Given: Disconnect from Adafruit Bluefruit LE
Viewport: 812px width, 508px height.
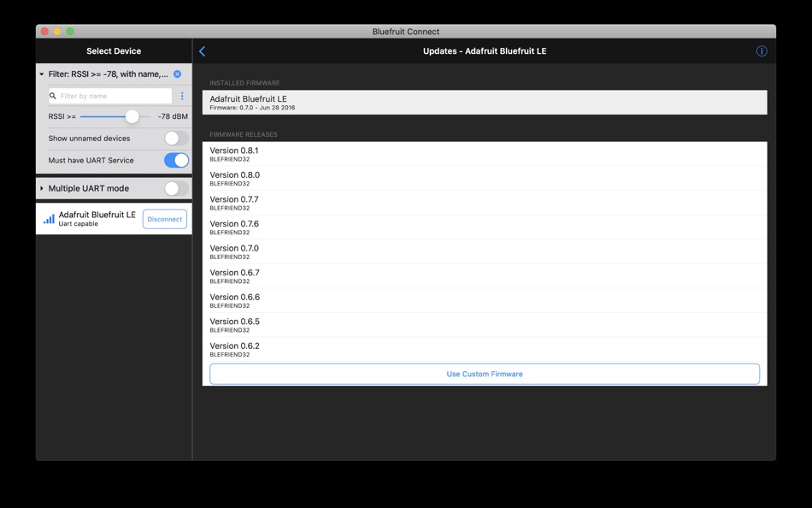Looking at the screenshot, I should coord(165,219).
